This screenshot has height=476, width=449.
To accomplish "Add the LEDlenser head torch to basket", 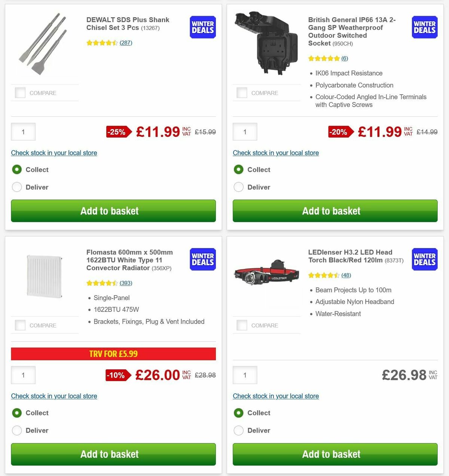I will (331, 454).
